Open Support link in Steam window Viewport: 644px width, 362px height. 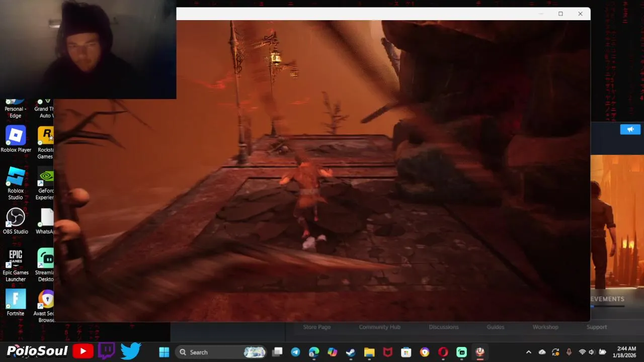coord(596,327)
